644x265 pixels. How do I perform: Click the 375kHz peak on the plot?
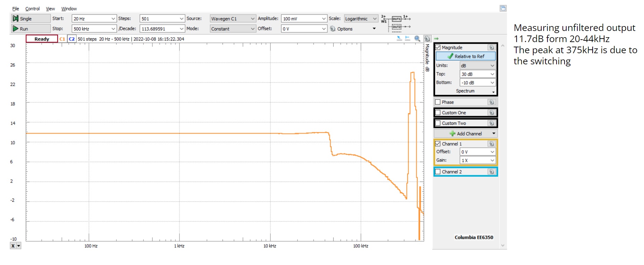click(x=412, y=73)
